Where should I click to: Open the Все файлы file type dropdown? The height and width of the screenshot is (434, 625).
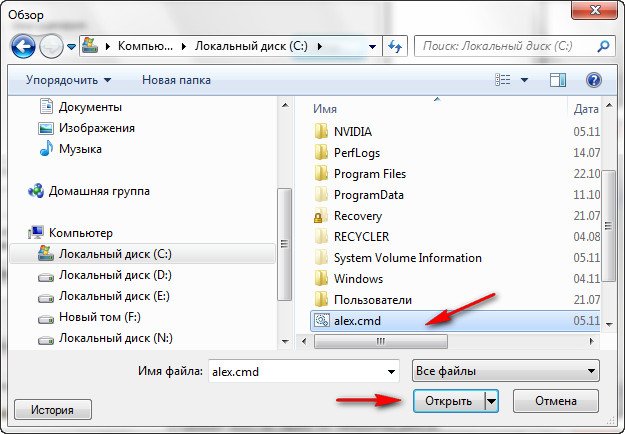(505, 371)
